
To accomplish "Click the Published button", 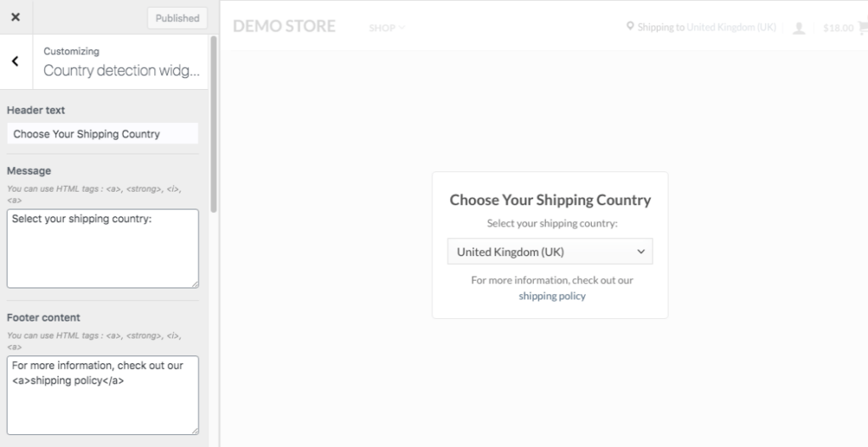I will point(177,18).
